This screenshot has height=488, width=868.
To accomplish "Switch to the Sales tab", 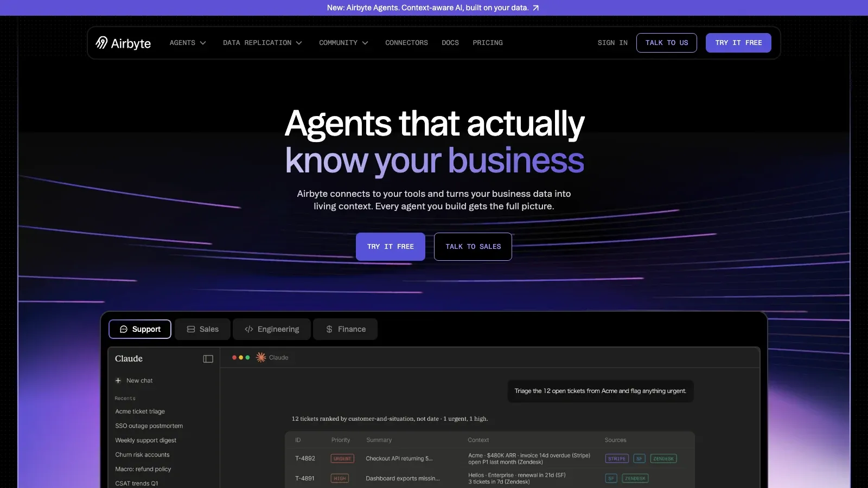I will click(x=202, y=329).
